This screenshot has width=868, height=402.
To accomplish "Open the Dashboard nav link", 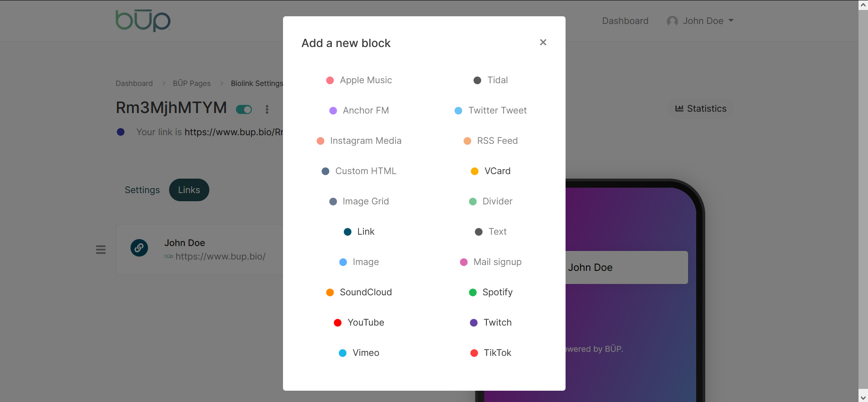I will click(625, 21).
